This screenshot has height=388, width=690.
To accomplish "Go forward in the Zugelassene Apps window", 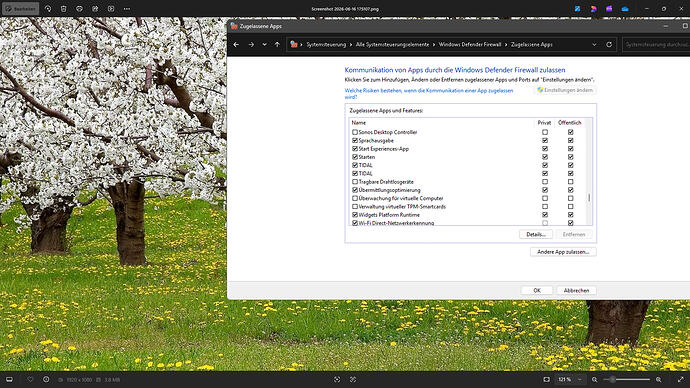I will (251, 44).
